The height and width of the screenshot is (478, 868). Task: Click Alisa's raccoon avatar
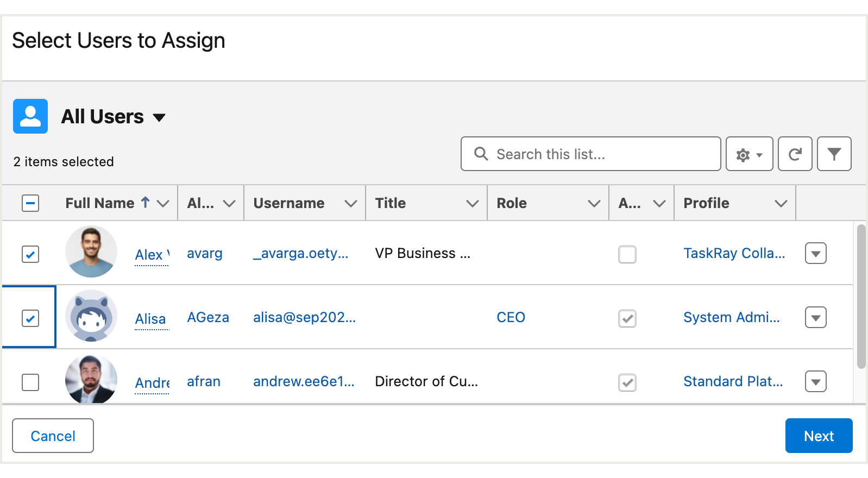click(x=91, y=316)
